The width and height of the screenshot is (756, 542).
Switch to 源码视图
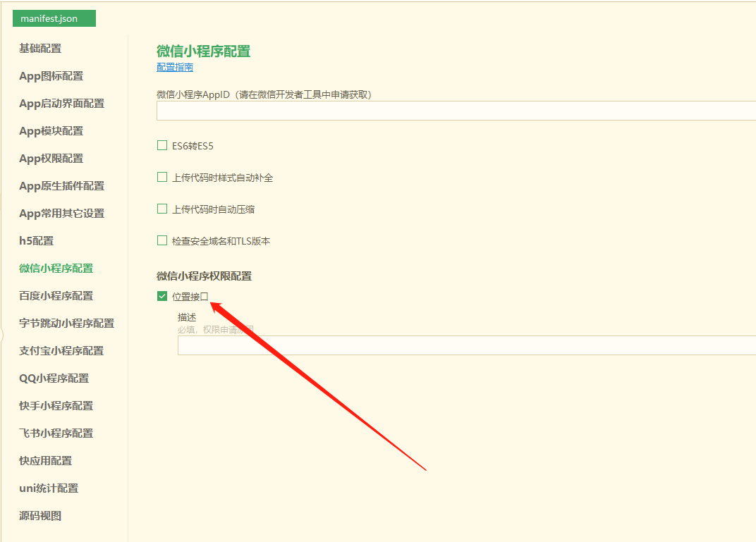pos(40,515)
